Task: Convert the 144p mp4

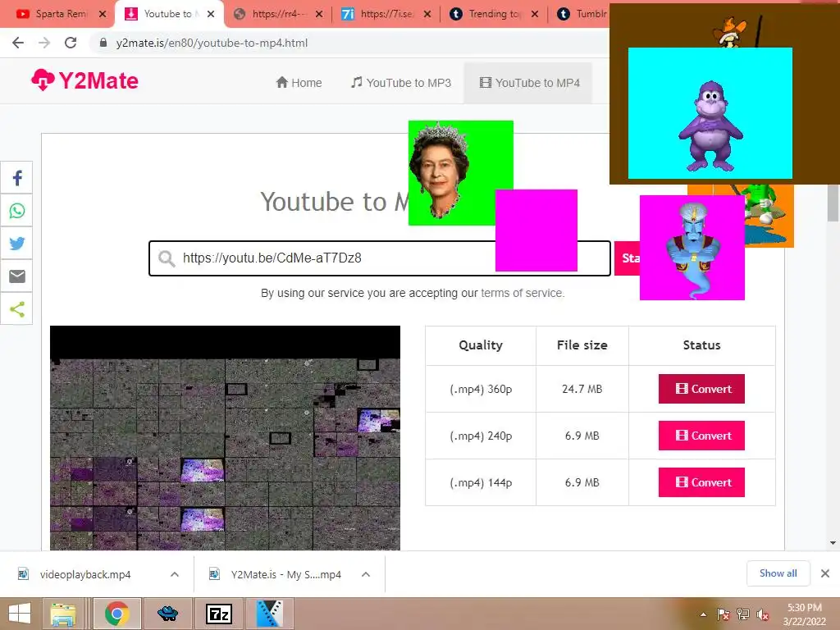Action: click(x=701, y=482)
